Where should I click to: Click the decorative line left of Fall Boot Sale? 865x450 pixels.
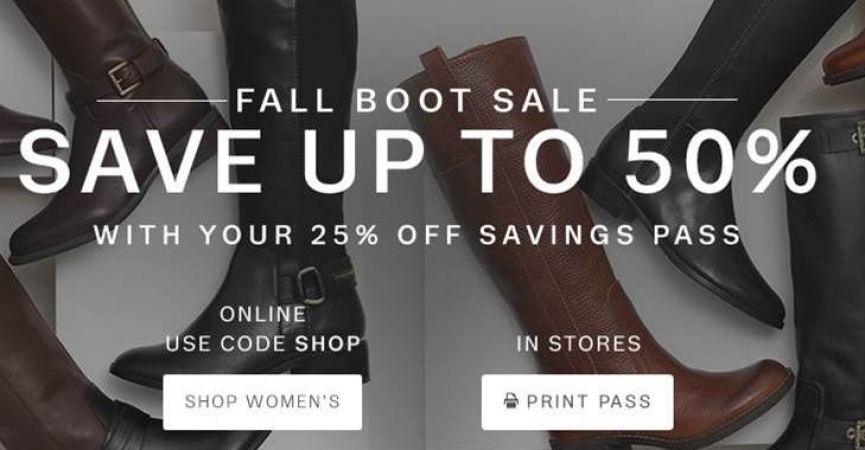162,100
